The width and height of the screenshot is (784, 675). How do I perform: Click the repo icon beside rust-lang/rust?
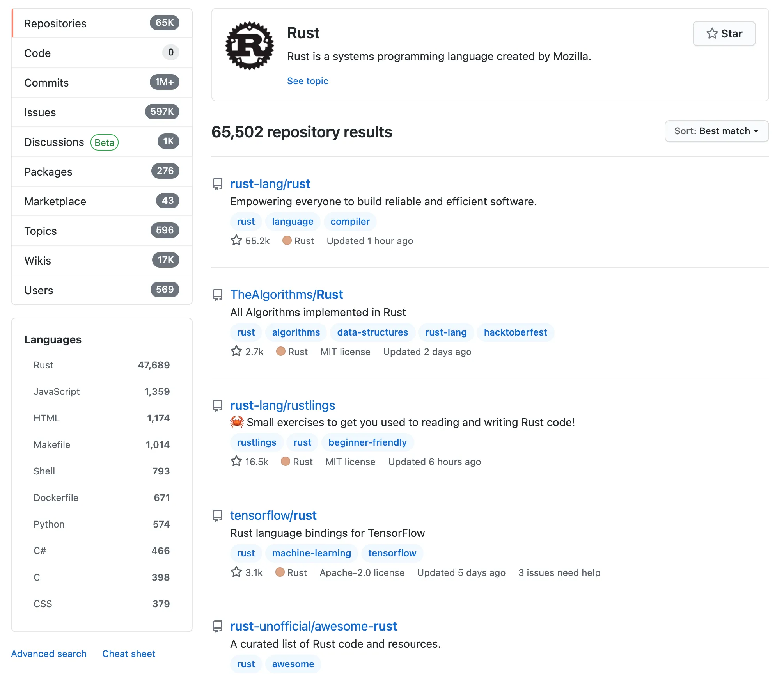[218, 184]
